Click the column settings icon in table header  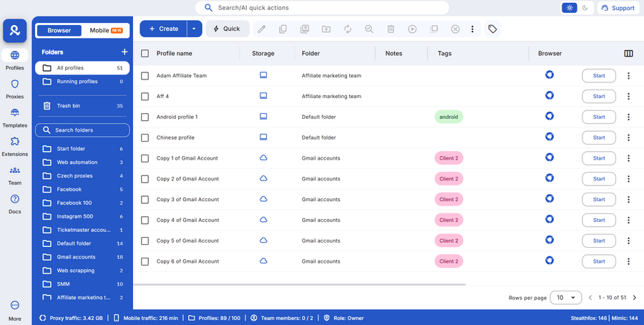coord(628,53)
